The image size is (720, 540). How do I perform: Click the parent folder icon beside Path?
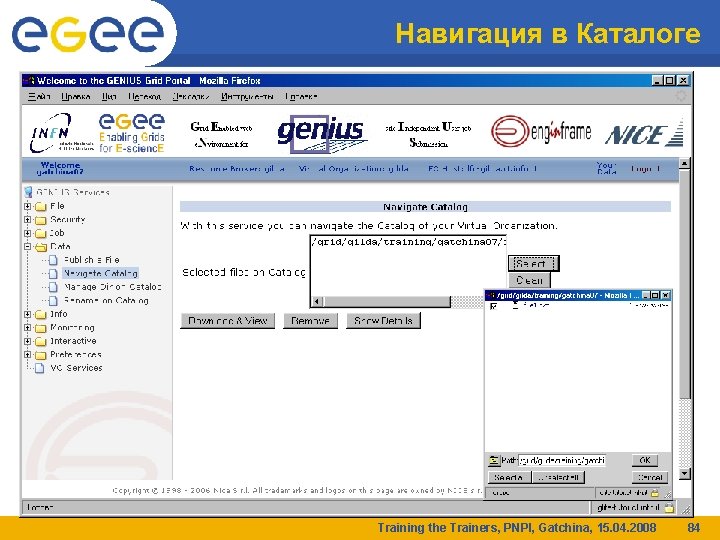[494, 460]
